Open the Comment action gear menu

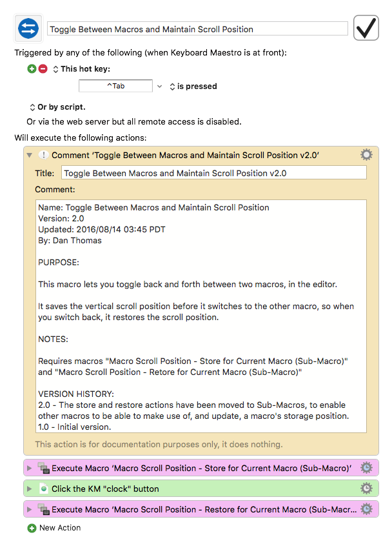click(x=366, y=155)
